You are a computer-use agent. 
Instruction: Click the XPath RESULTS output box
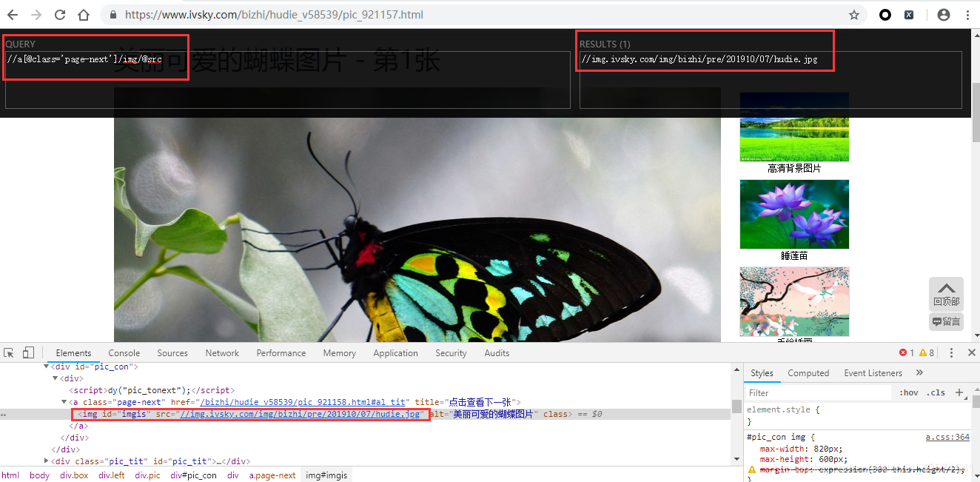tap(771, 80)
